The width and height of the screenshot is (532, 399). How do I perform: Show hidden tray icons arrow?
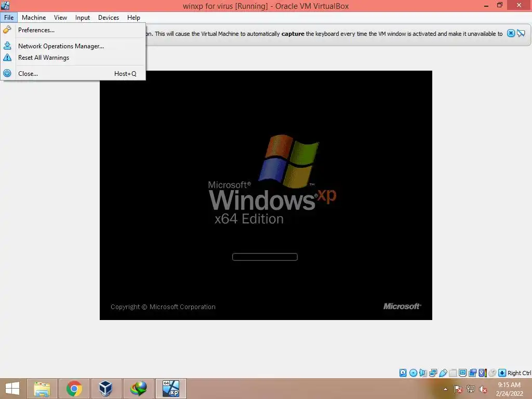[445, 389]
